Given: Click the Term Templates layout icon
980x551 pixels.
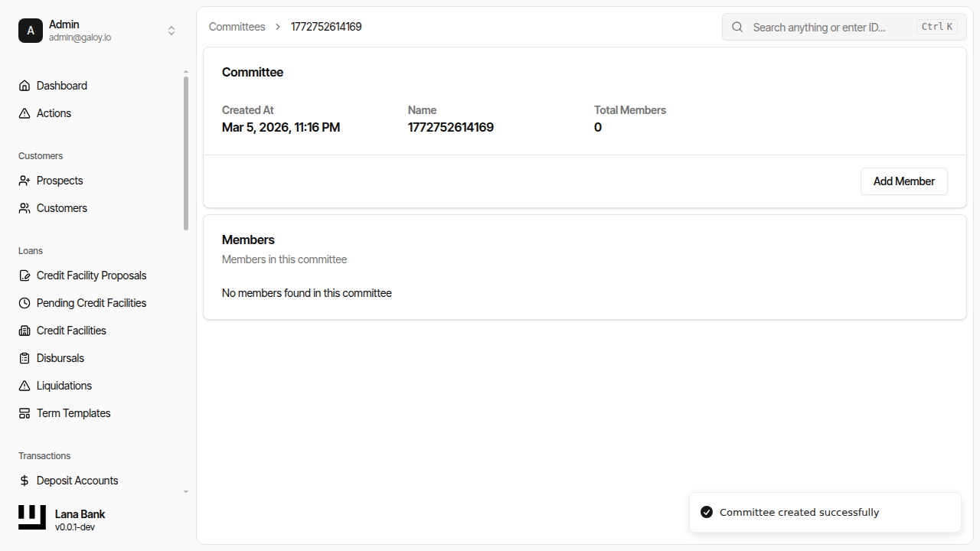Looking at the screenshot, I should point(24,413).
